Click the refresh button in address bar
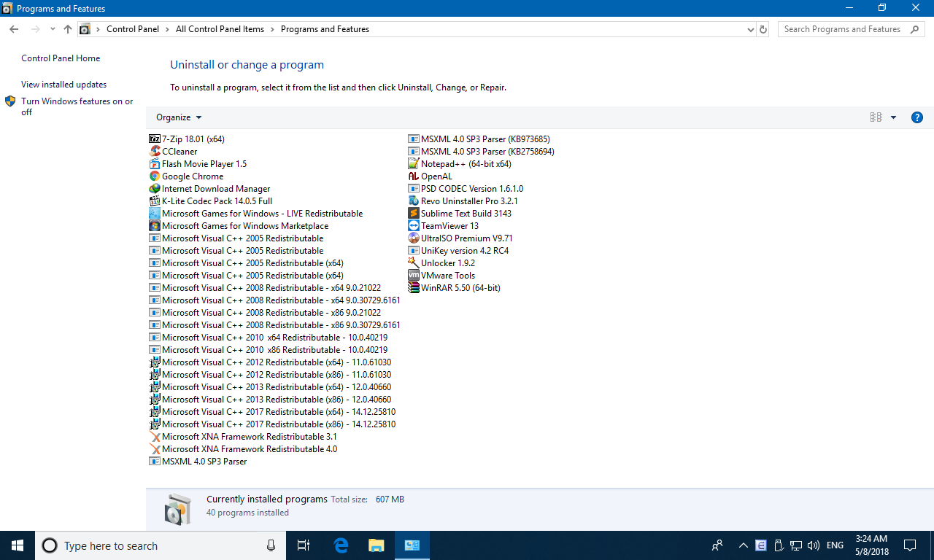 pos(763,29)
